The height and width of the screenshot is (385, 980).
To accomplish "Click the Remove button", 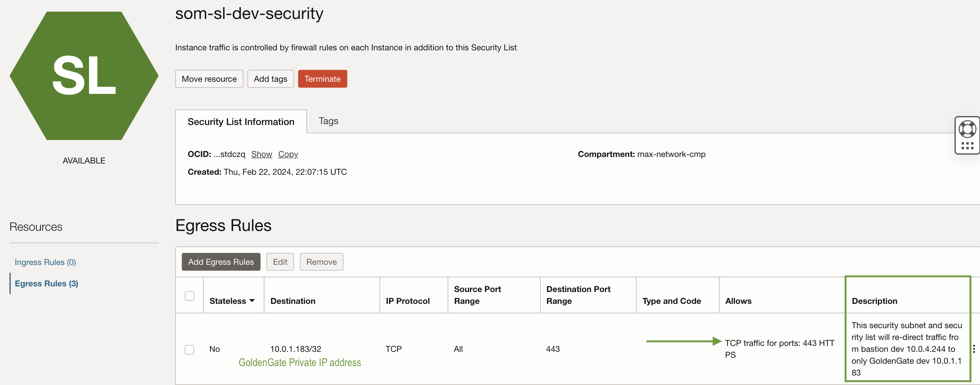I will [x=321, y=262].
